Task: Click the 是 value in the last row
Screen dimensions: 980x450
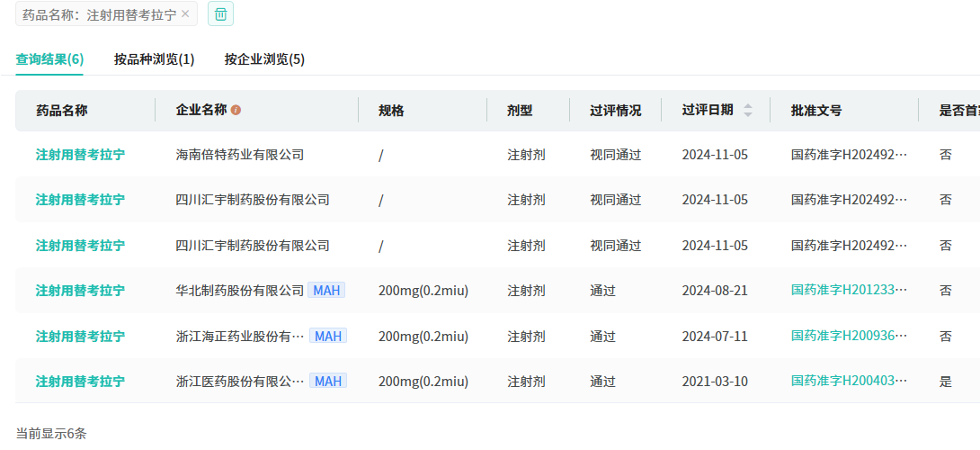Action: pos(946,382)
